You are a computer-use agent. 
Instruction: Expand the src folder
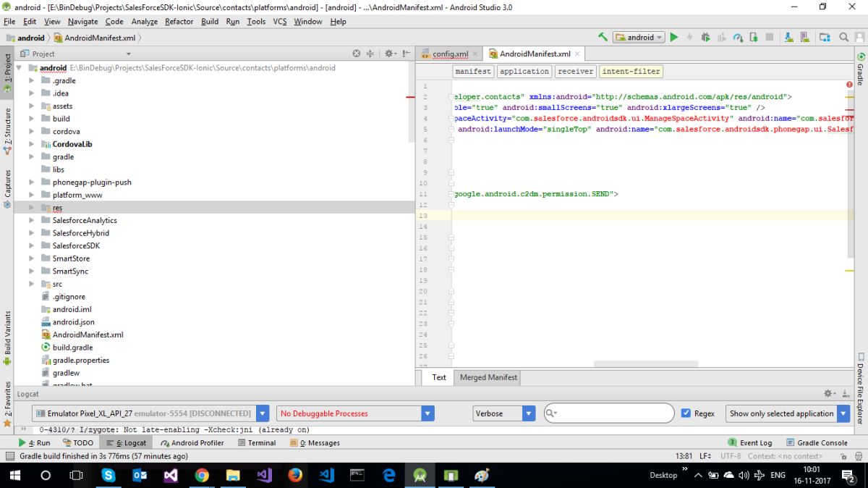31,284
